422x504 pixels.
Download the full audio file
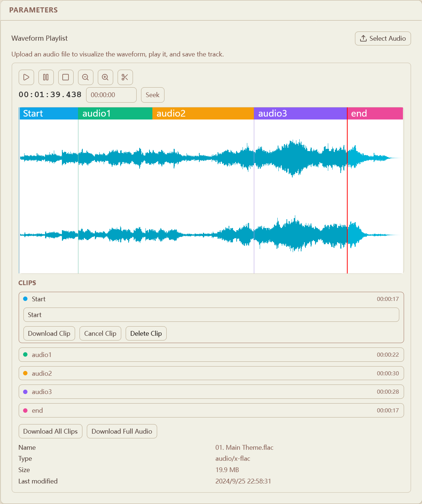(x=122, y=431)
